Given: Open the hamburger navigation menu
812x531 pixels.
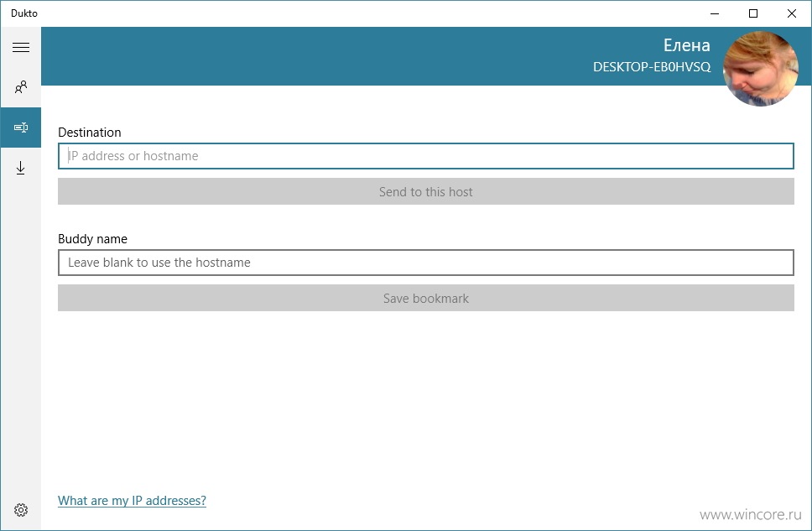Looking at the screenshot, I should tap(21, 47).
